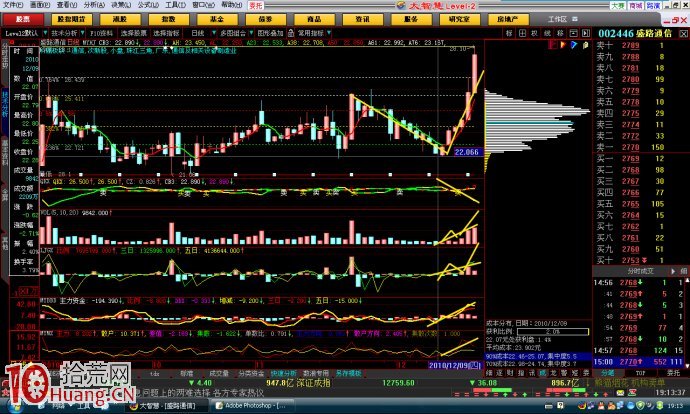Click 选择股票 in the toolbar
Viewport: 690px width, 414px height.
[x=134, y=33]
